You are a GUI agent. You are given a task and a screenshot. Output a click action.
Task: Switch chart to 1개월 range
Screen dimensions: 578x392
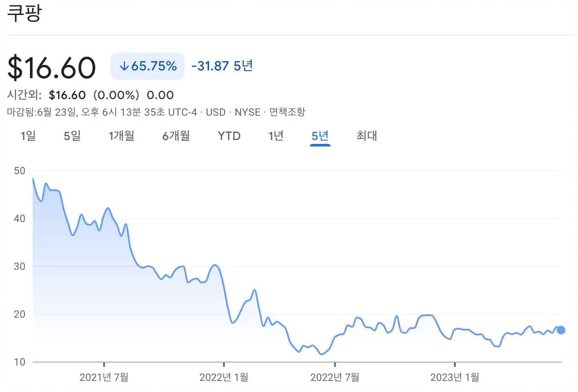121,136
